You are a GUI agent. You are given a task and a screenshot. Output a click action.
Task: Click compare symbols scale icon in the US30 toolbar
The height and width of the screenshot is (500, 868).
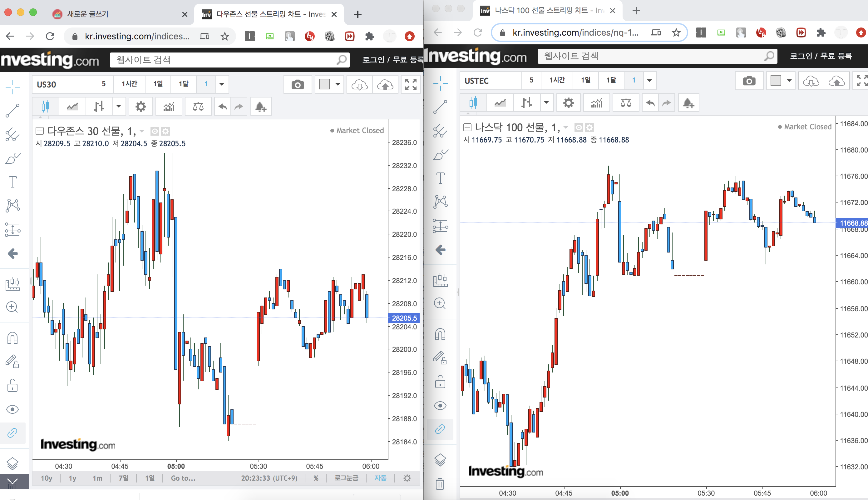[198, 107]
